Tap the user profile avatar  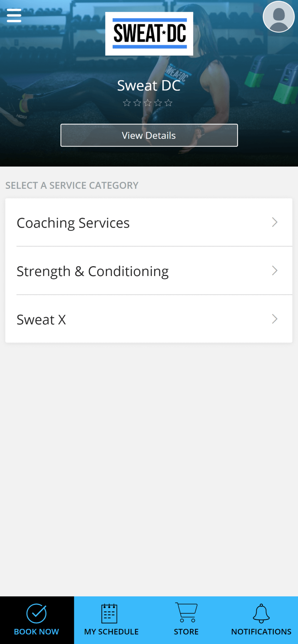pyautogui.click(x=278, y=17)
